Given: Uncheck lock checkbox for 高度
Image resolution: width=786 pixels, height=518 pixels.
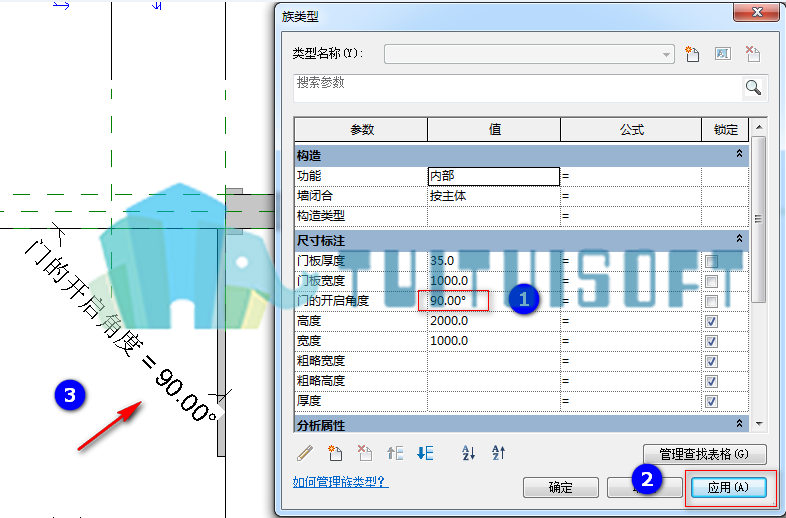Looking at the screenshot, I should pyautogui.click(x=711, y=321).
